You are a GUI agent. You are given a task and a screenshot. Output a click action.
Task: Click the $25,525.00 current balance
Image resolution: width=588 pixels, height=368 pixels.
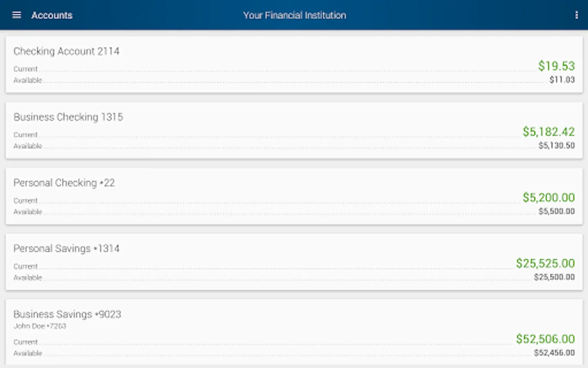(545, 263)
